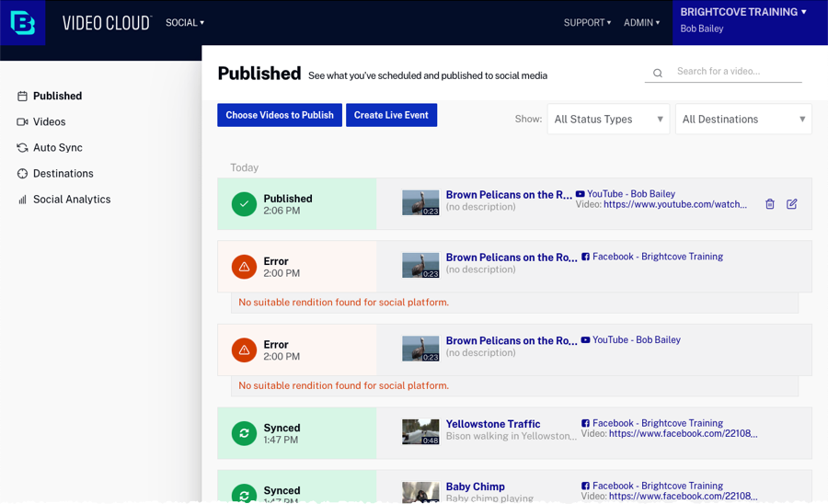Click the green Published checkmark status icon

(244, 204)
